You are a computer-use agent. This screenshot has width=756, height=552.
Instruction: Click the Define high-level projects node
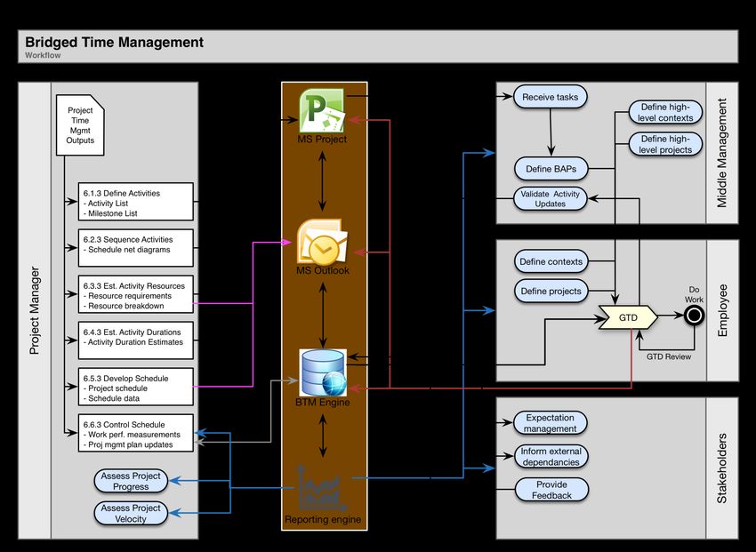[665, 144]
